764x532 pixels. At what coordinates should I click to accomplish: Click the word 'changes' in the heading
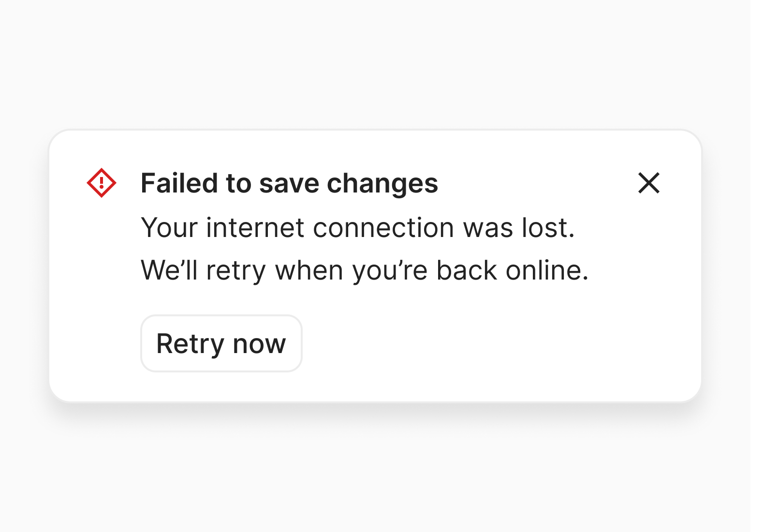click(x=382, y=184)
